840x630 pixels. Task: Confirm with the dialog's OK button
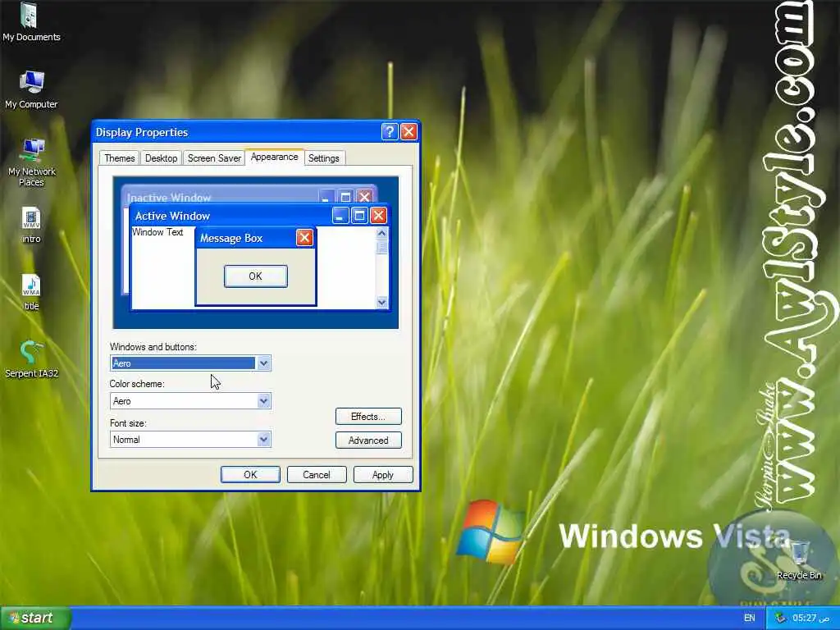pos(250,475)
